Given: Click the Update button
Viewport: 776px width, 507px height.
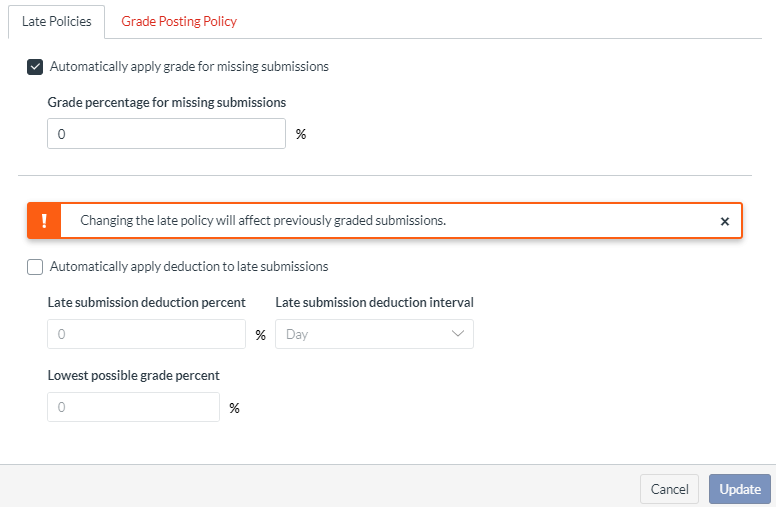Looking at the screenshot, I should click(x=740, y=489).
